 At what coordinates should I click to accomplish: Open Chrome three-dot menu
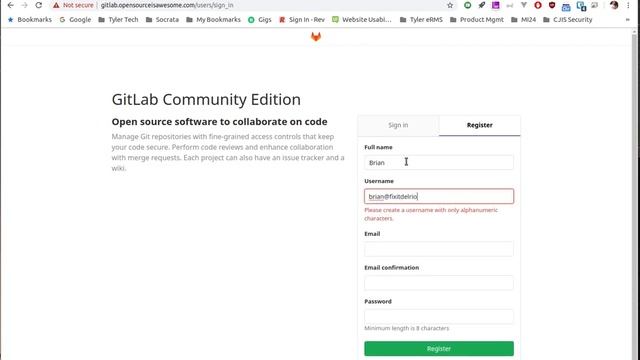tap(628, 5)
